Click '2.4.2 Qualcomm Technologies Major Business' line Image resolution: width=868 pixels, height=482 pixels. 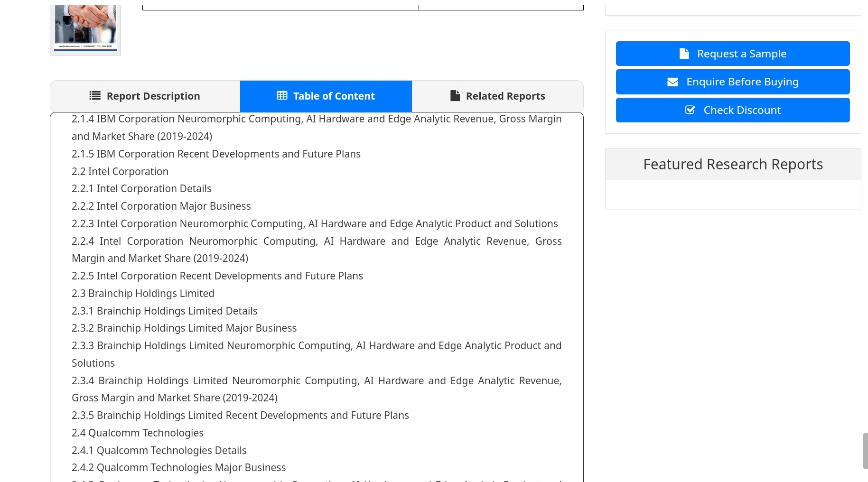point(178,467)
